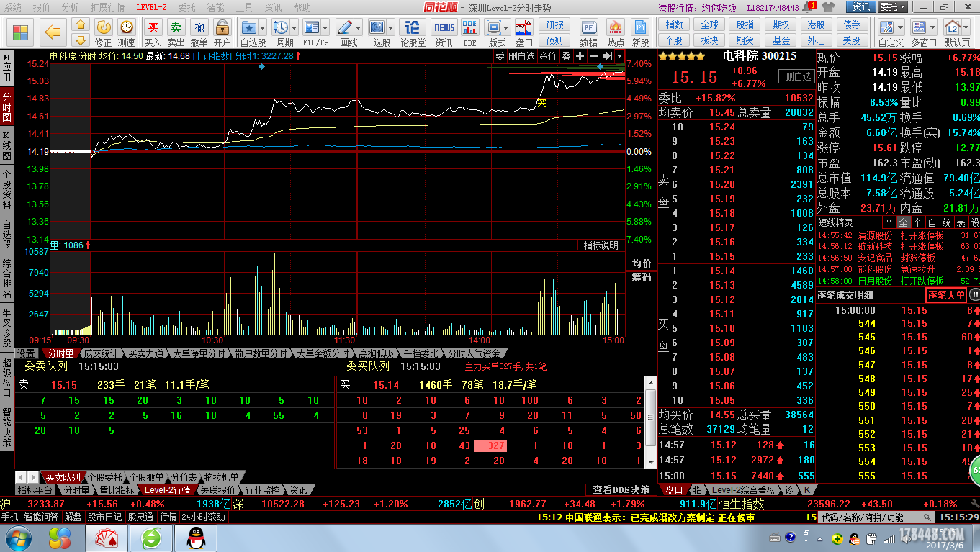Image resolution: width=980 pixels, height=552 pixels.
Task: Click the shirt skin icon in title bar
Action: pos(829,6)
